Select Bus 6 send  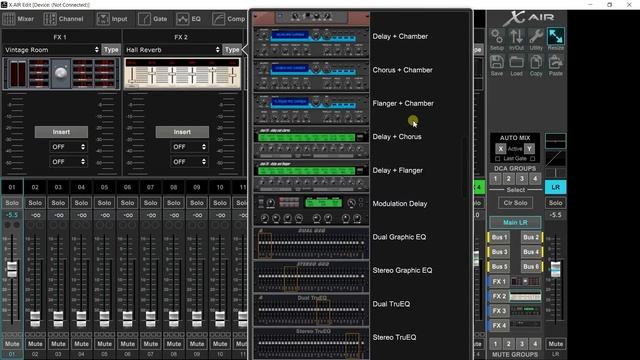pos(531,267)
